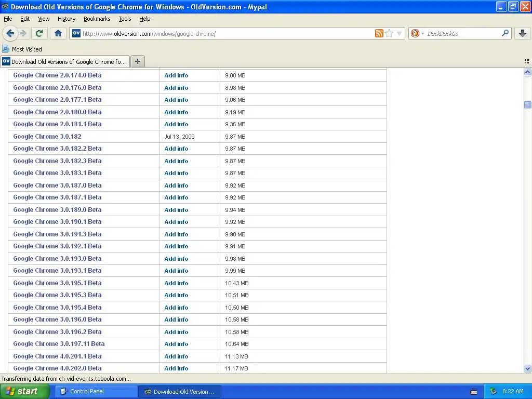Open the Bookmarks menu

point(97,19)
